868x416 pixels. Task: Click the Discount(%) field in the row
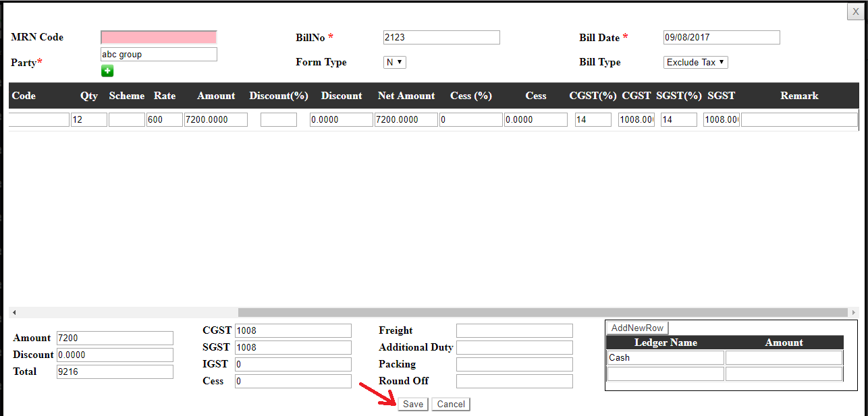click(278, 119)
